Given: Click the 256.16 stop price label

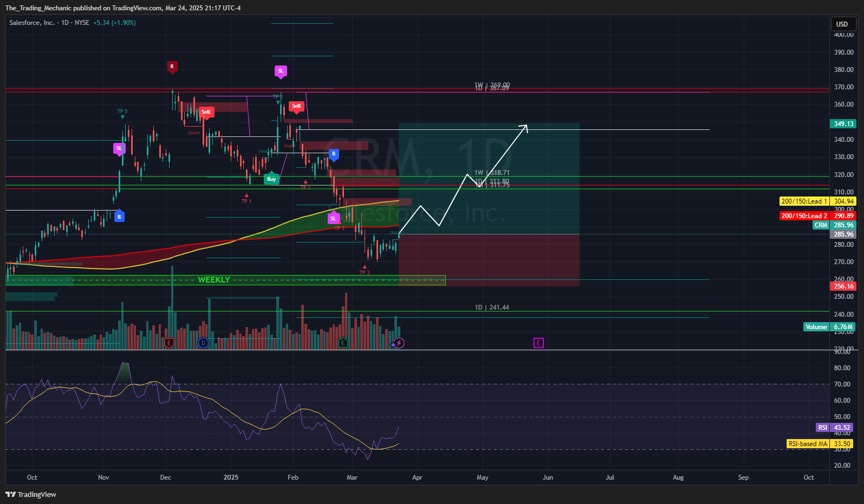Looking at the screenshot, I should point(843,286).
